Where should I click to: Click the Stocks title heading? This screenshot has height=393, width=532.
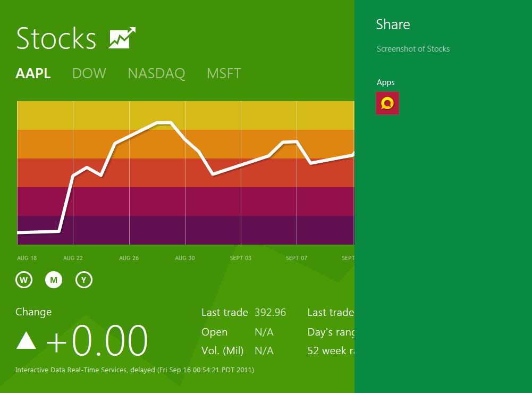click(56, 38)
